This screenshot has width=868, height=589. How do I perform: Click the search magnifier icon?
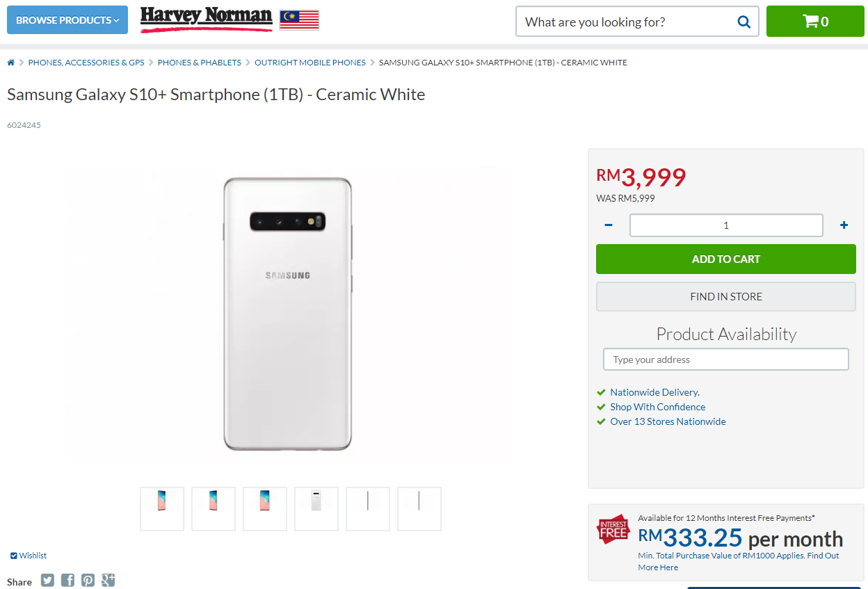coord(744,22)
